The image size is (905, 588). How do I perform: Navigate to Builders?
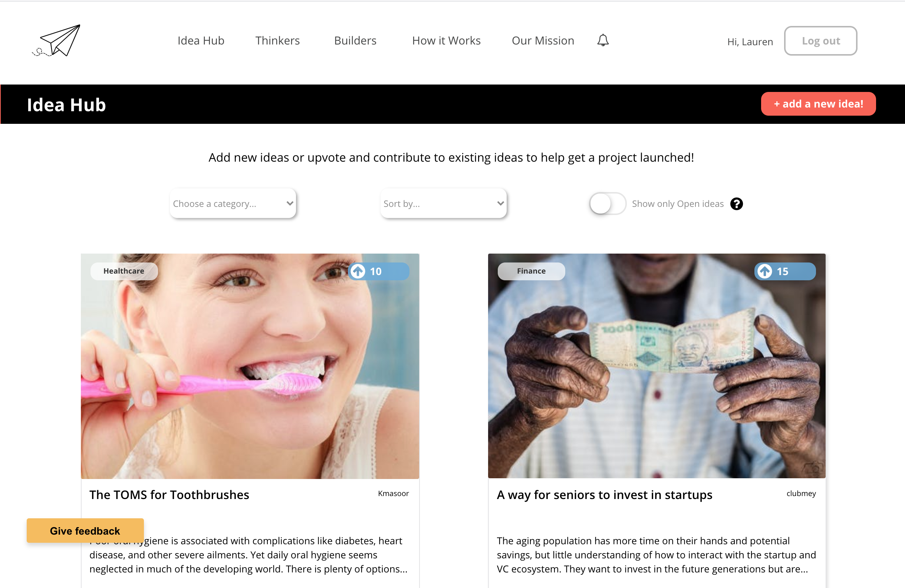355,41
